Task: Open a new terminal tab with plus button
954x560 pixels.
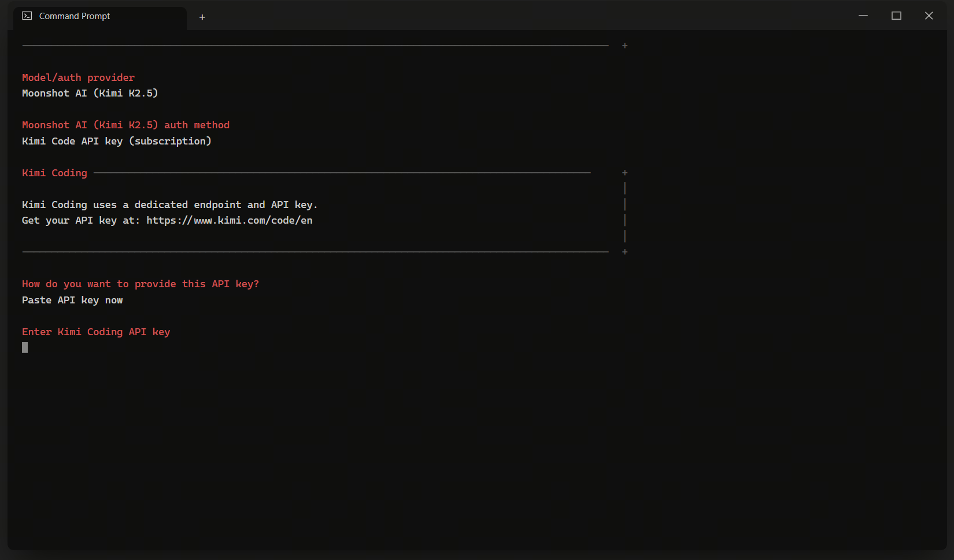Action: pos(202,17)
